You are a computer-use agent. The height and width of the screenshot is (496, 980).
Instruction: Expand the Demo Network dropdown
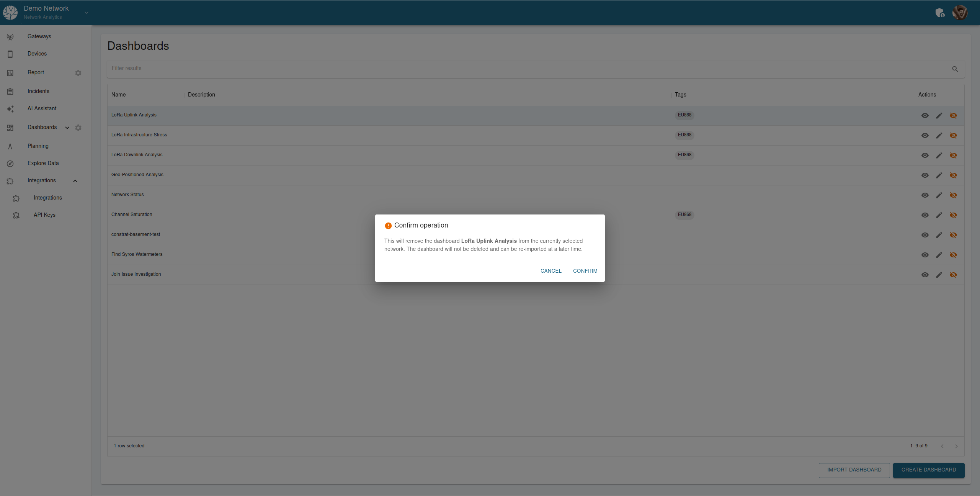(x=87, y=13)
